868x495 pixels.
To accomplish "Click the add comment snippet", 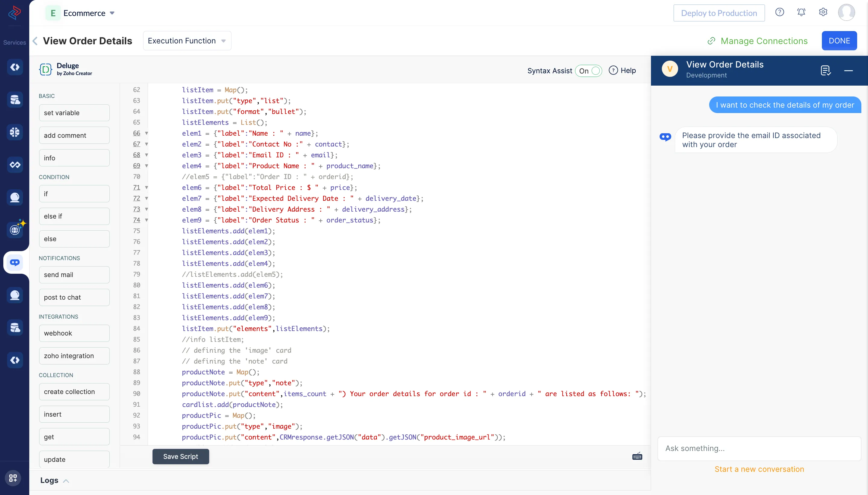I will tap(74, 135).
